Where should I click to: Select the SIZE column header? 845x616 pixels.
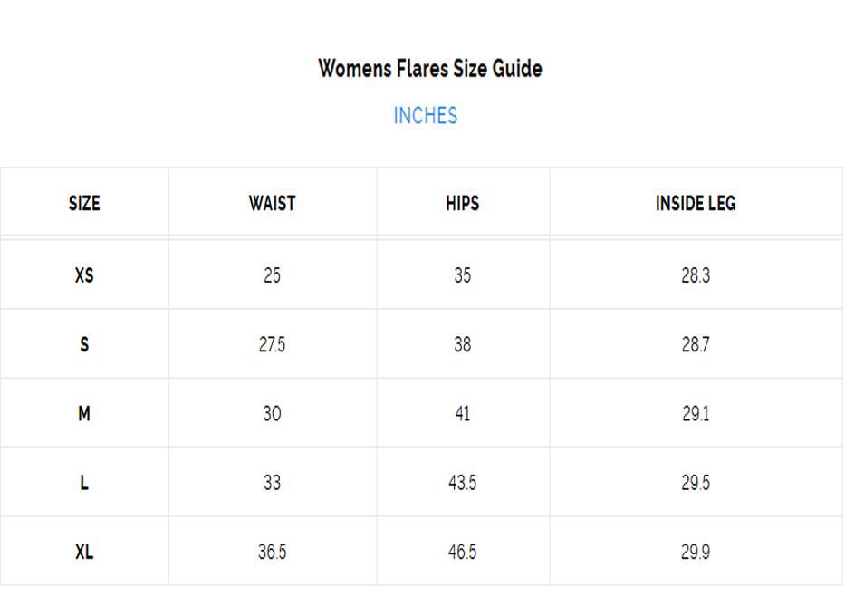pos(84,203)
